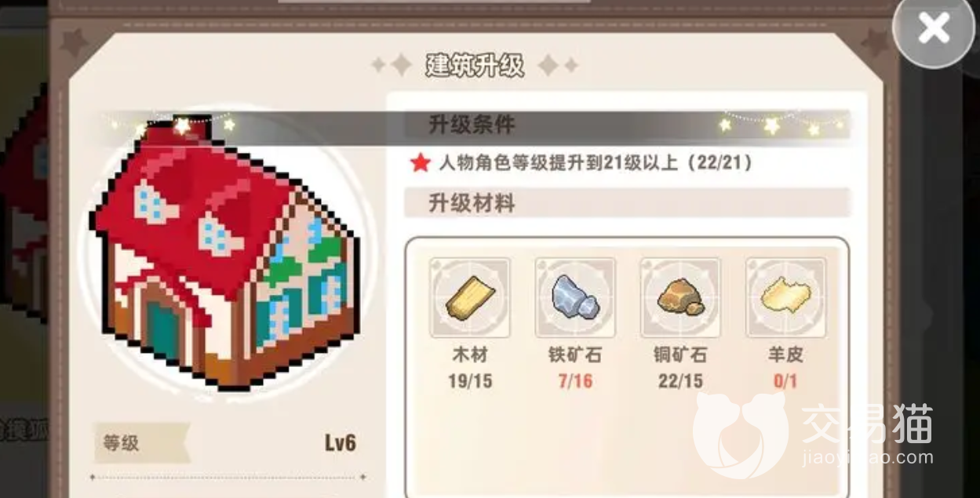This screenshot has height=498, width=980.
Task: Tap the red 7/16 iron ore count
Action: (575, 381)
